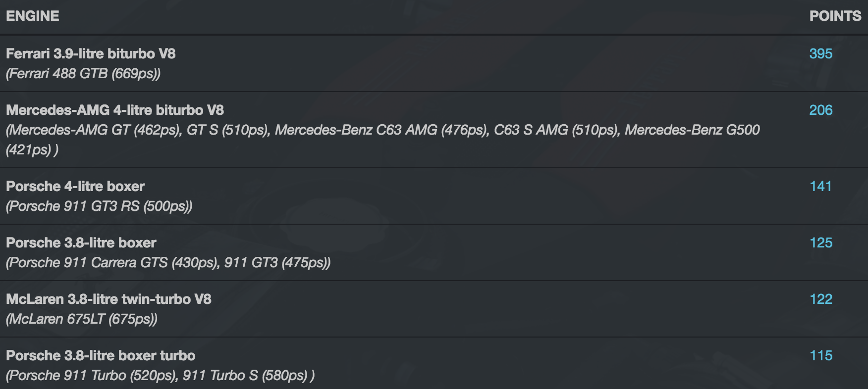Select the Porsche 3.8-litre boxer title

[x=81, y=243]
